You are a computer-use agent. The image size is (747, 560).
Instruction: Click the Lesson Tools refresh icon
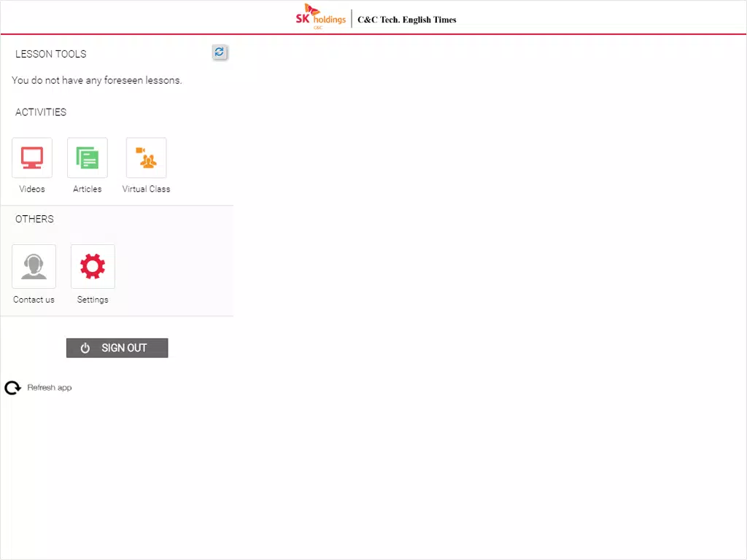(219, 52)
